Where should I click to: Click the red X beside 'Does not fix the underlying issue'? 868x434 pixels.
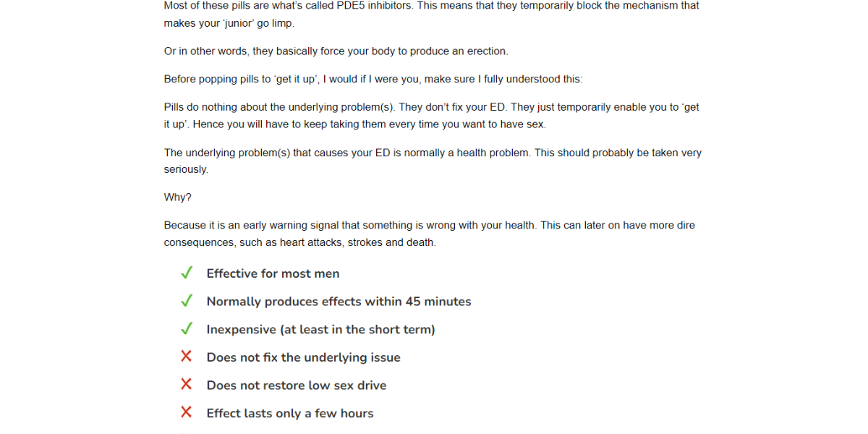coord(187,357)
